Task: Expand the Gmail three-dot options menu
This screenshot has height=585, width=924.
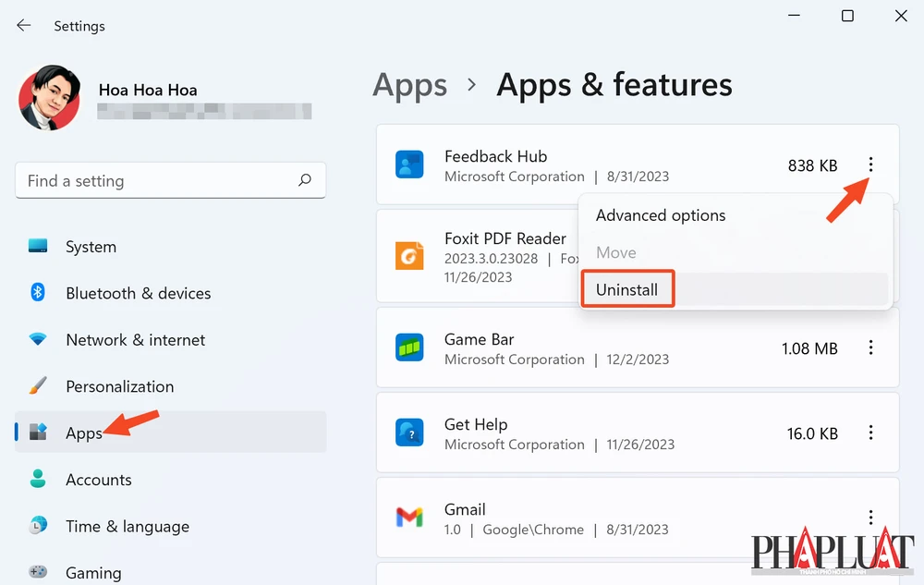Action: [870, 518]
